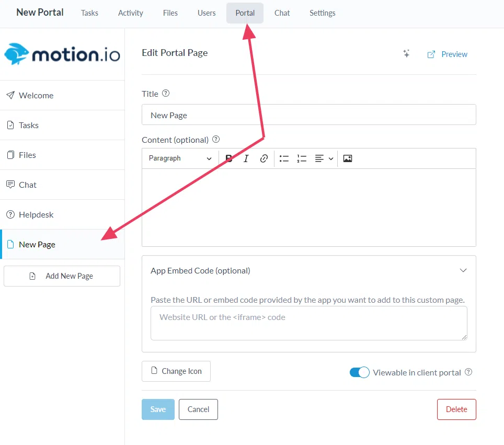This screenshot has height=445, width=504.
Task: Open the Paragraph style dropdown
Action: tap(180, 158)
